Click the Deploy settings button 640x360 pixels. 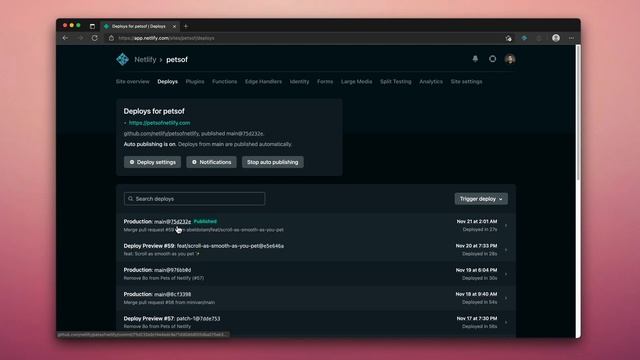click(x=152, y=162)
